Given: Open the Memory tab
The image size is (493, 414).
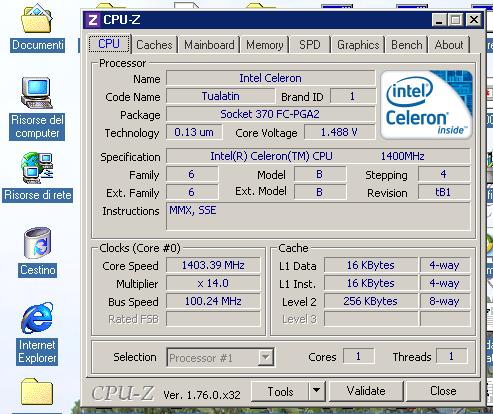Looking at the screenshot, I should 265,45.
